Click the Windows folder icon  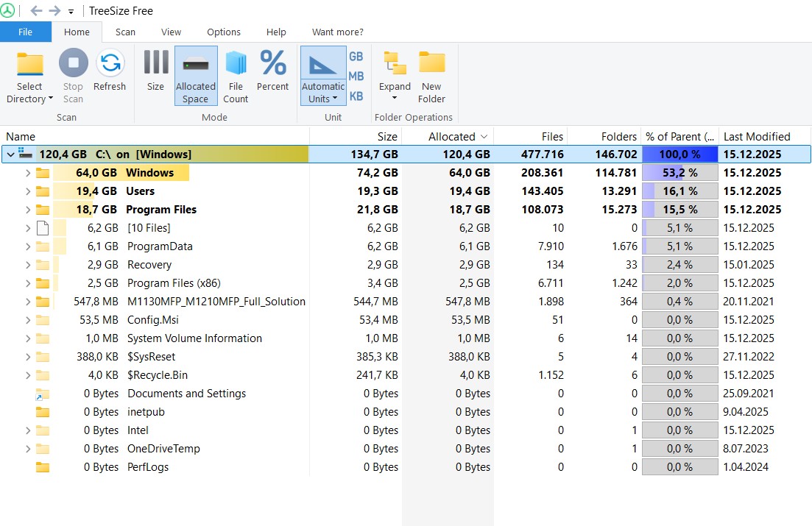pos(43,173)
